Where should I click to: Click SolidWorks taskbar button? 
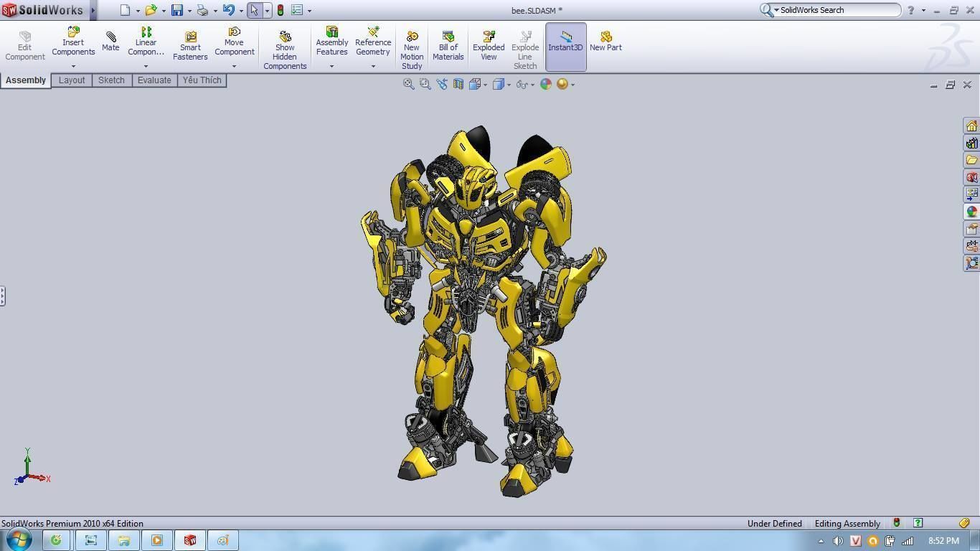[190, 540]
